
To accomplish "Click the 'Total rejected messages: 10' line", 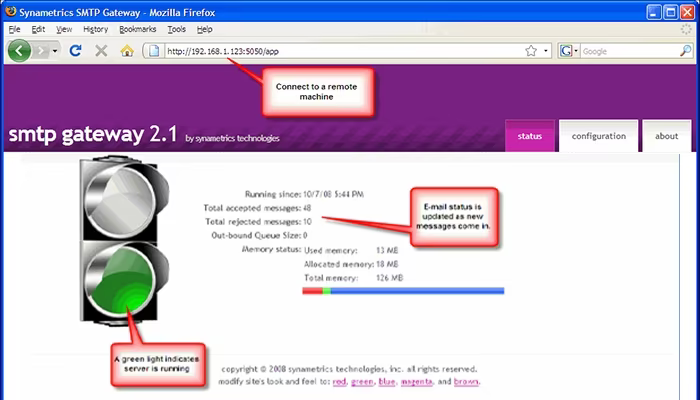I will pyautogui.click(x=258, y=222).
